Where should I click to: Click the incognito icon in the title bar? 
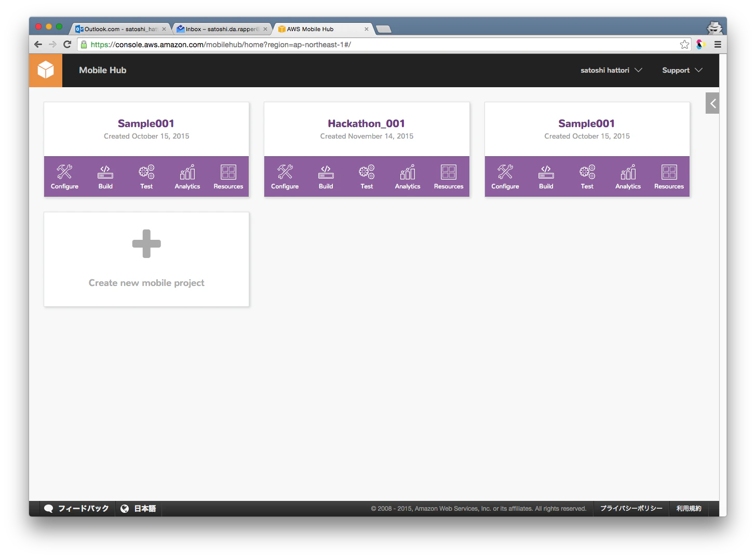tap(714, 28)
